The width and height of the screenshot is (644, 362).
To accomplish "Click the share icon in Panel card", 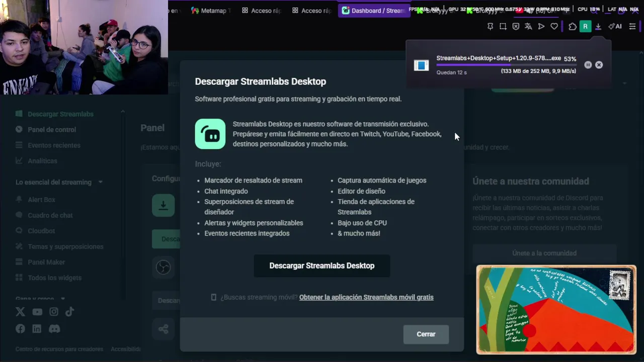I will point(163,329).
